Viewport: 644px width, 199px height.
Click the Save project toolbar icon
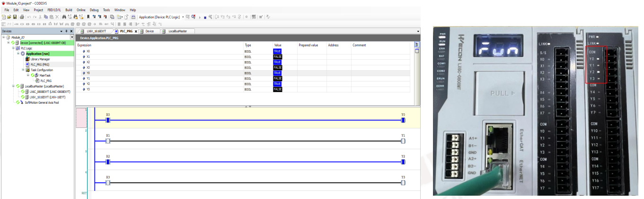(15, 17)
